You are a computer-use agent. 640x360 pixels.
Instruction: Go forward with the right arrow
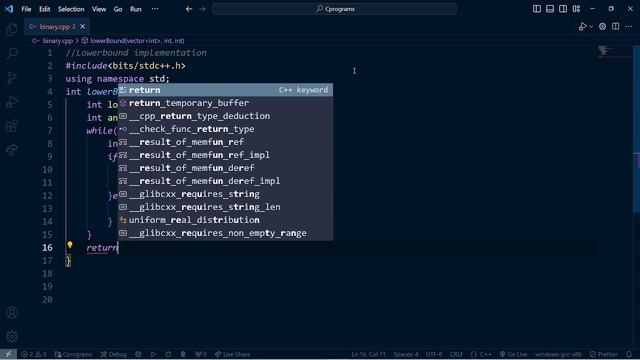coord(202,9)
